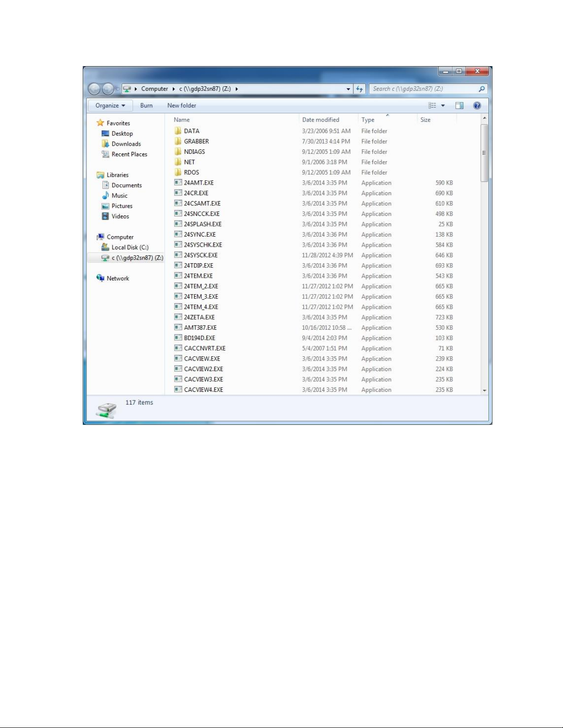Expand the address bar history dropdown

pyautogui.click(x=348, y=89)
